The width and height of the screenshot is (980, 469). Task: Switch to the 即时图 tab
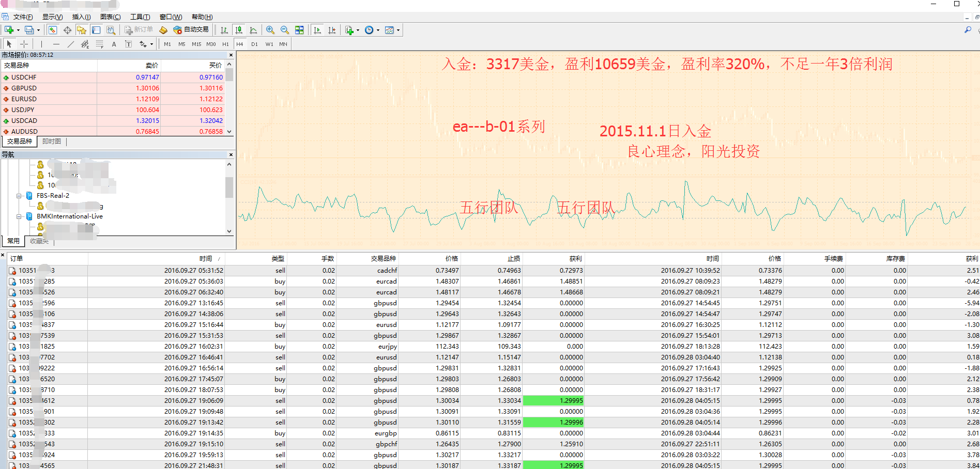[x=52, y=142]
